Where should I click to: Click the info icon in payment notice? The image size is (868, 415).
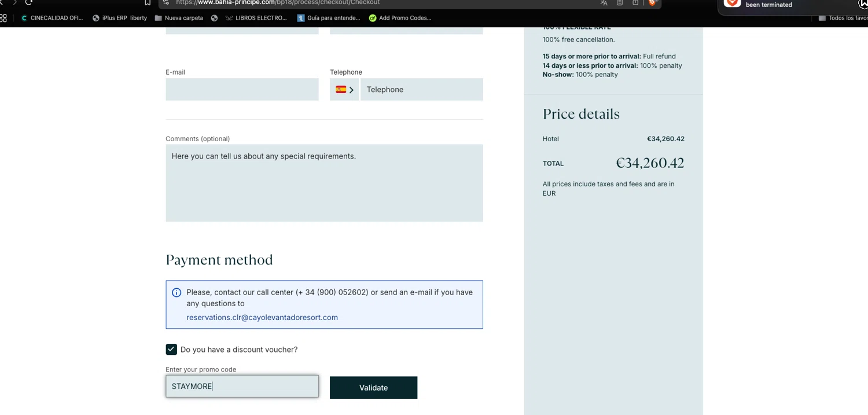tap(176, 293)
